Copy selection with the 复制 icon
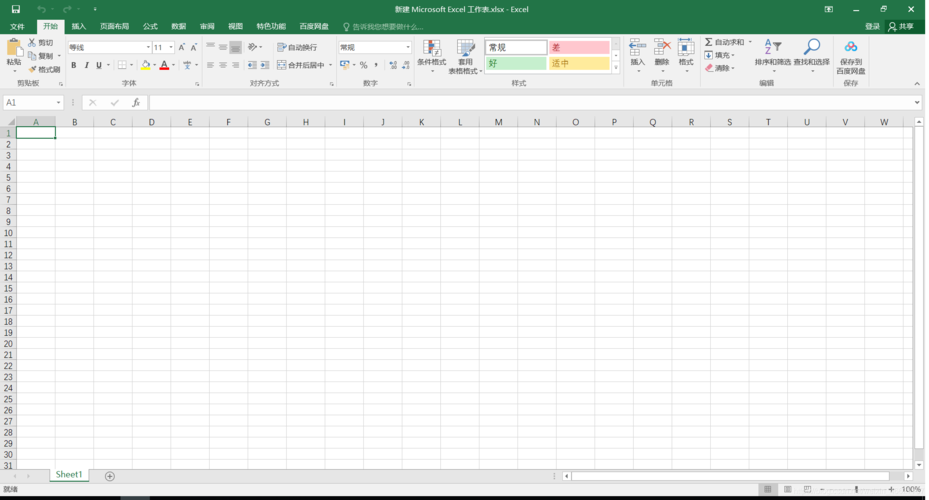The height and width of the screenshot is (500, 929). (41, 56)
